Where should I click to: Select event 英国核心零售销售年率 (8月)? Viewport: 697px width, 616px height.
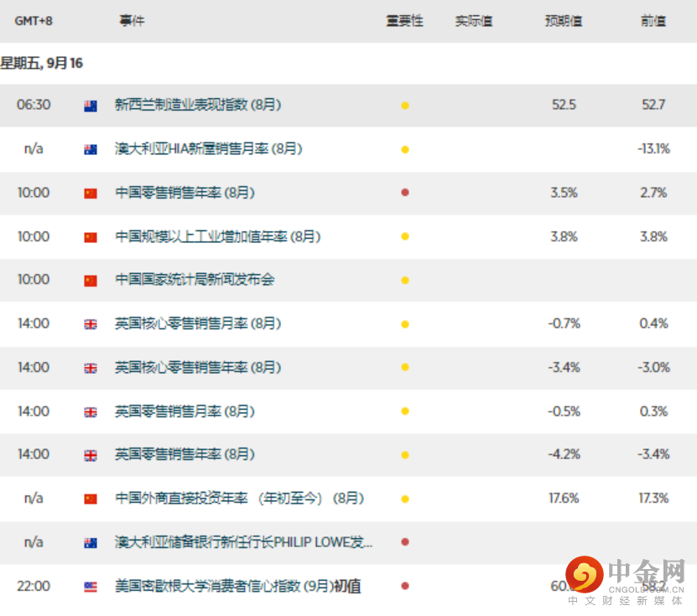[198, 367]
